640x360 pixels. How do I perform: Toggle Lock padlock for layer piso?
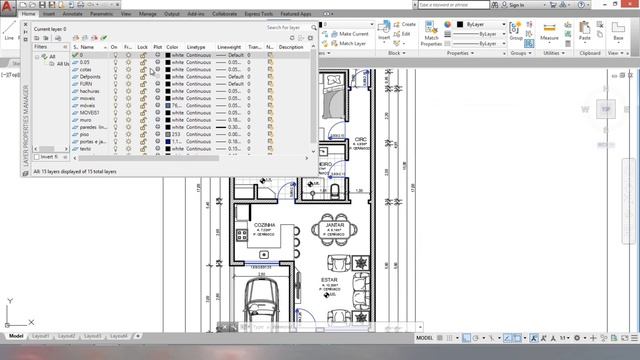click(x=143, y=134)
